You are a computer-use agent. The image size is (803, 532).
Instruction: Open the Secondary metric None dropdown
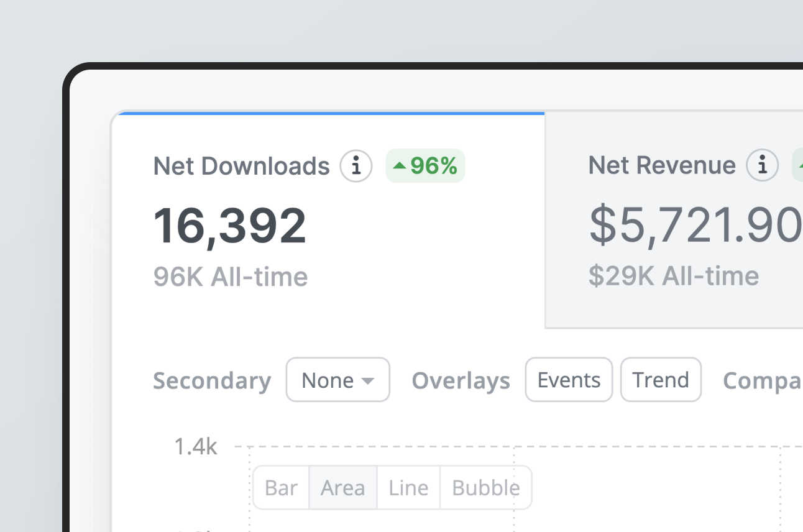(337, 380)
